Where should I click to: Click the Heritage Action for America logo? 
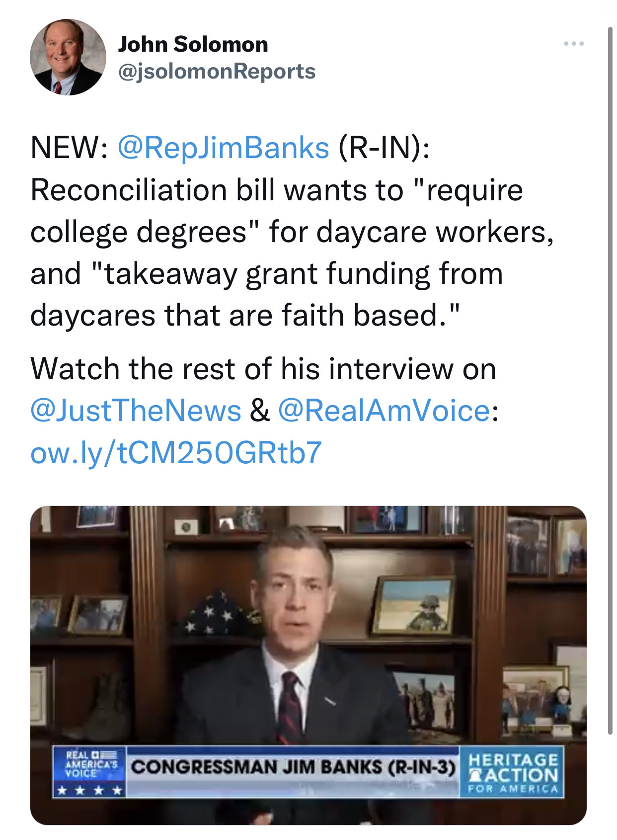(x=512, y=772)
